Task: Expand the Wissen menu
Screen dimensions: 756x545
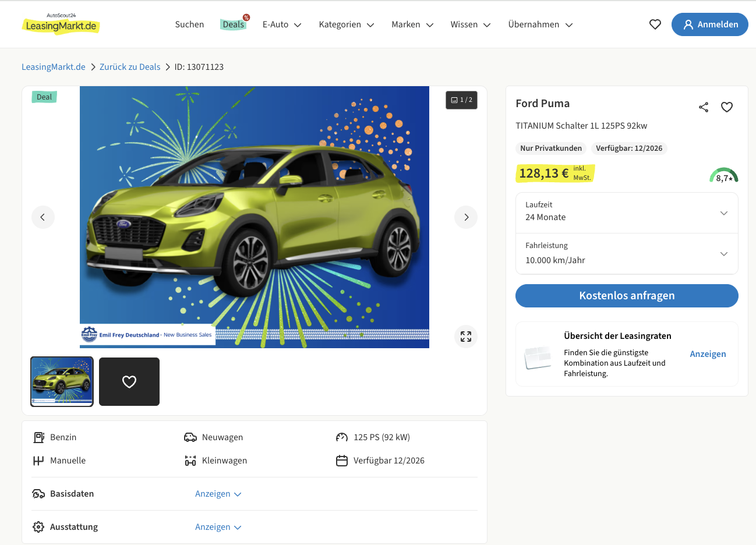Action: [471, 24]
